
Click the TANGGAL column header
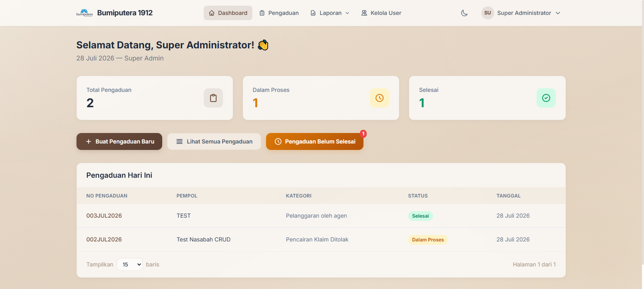(508, 196)
